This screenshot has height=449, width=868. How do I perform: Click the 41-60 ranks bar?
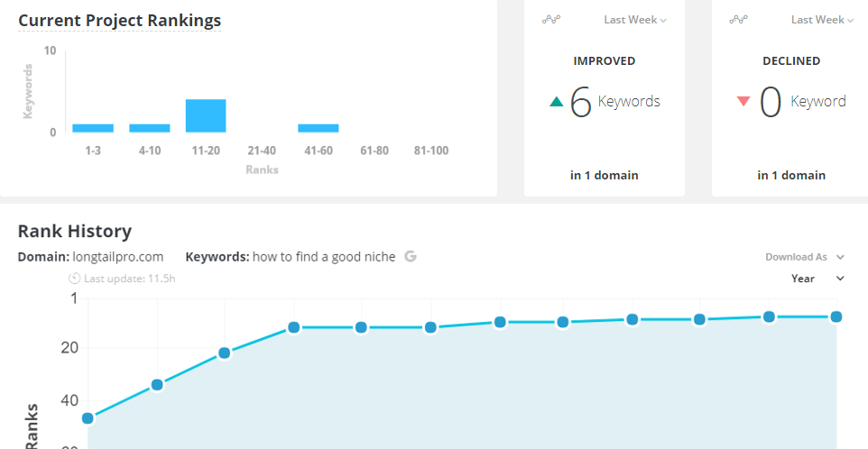[x=319, y=128]
